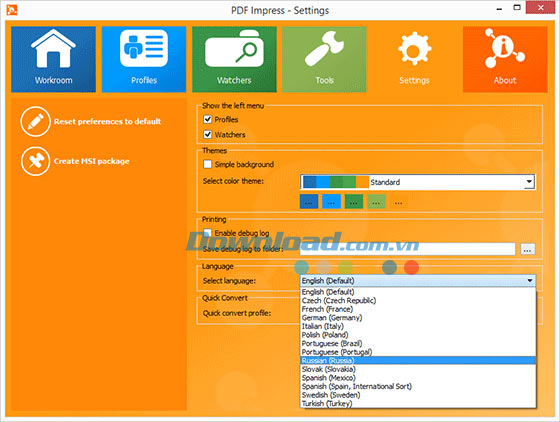Pick the orange color swatch button
Screen dimensions: 560x422
(x=399, y=202)
